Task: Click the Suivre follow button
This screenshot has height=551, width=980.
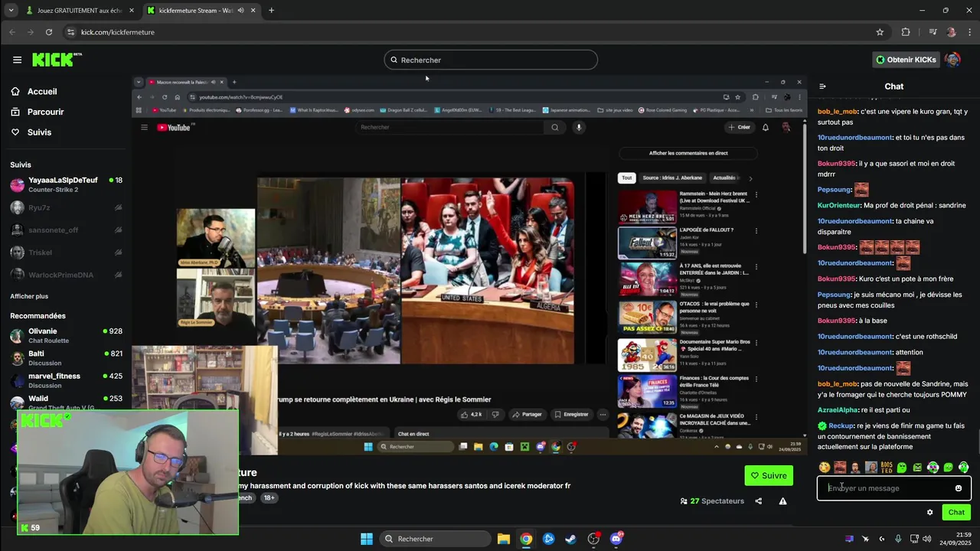Action: point(769,475)
